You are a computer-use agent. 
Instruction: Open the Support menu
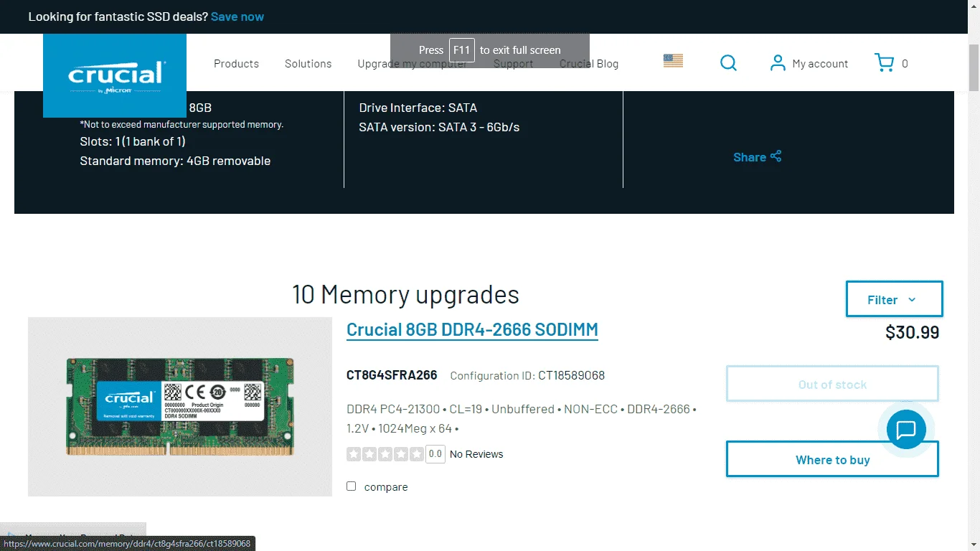[513, 64]
